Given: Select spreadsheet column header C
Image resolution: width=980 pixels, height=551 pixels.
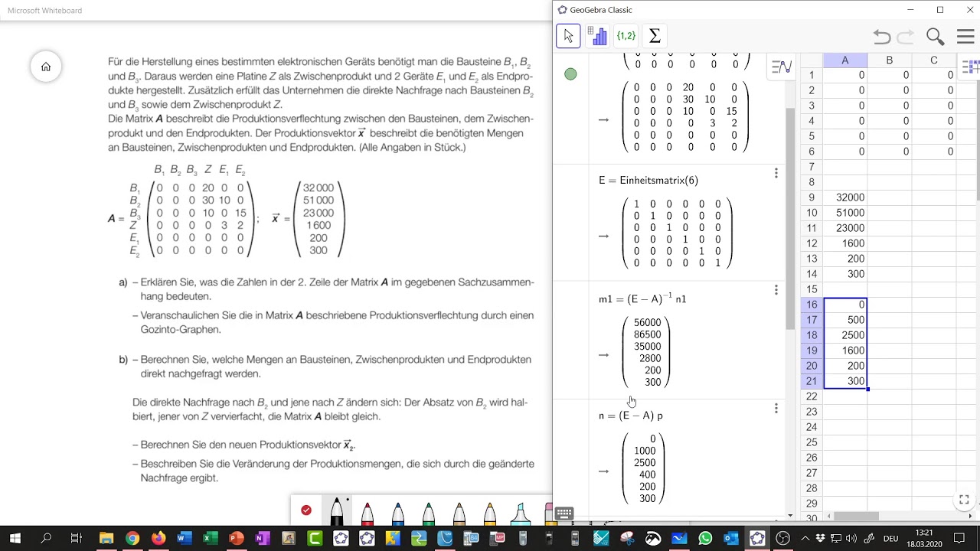Looking at the screenshot, I should [934, 60].
